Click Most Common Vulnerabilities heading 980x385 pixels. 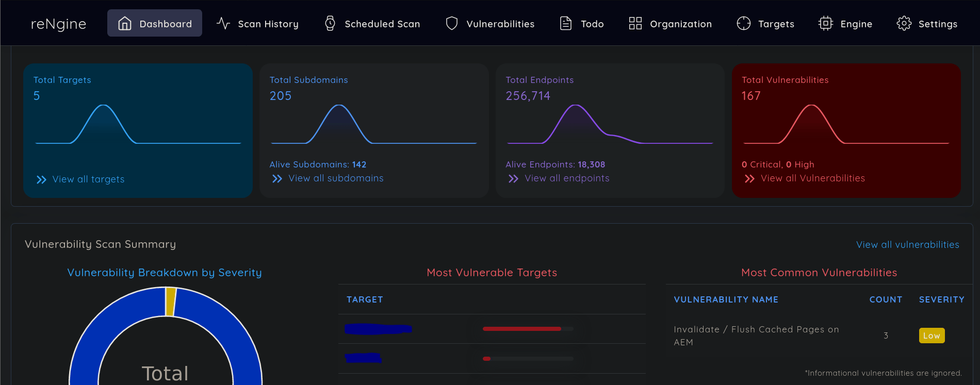[819, 273]
